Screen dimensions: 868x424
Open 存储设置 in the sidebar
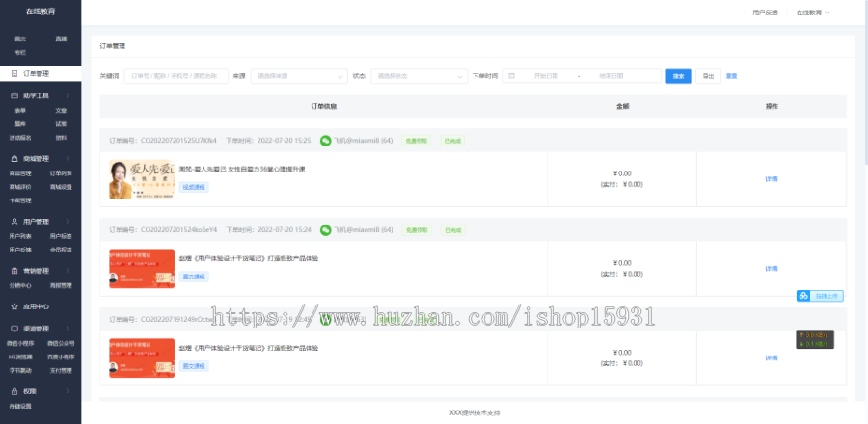(x=20, y=407)
